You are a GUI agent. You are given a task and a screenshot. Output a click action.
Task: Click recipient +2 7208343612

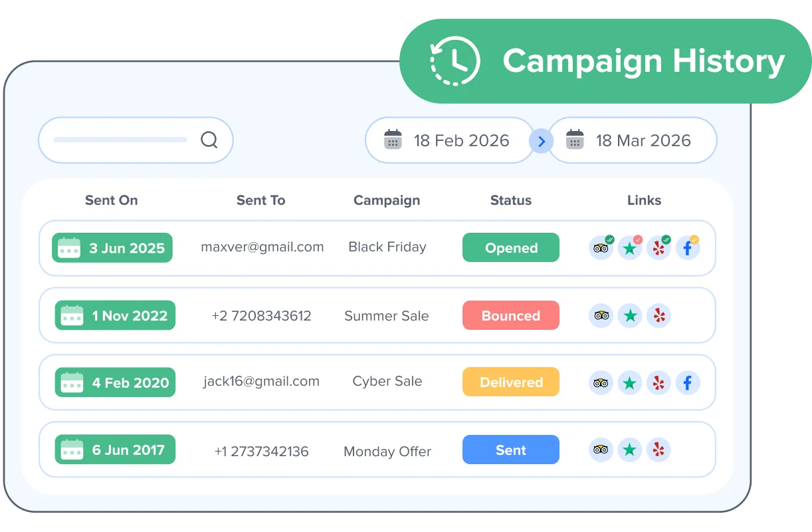pos(262,316)
